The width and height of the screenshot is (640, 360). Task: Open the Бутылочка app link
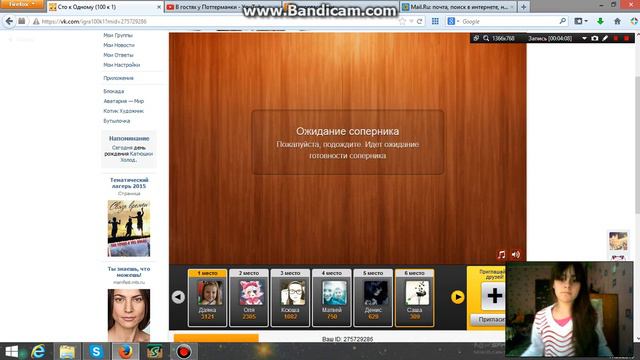117,121
